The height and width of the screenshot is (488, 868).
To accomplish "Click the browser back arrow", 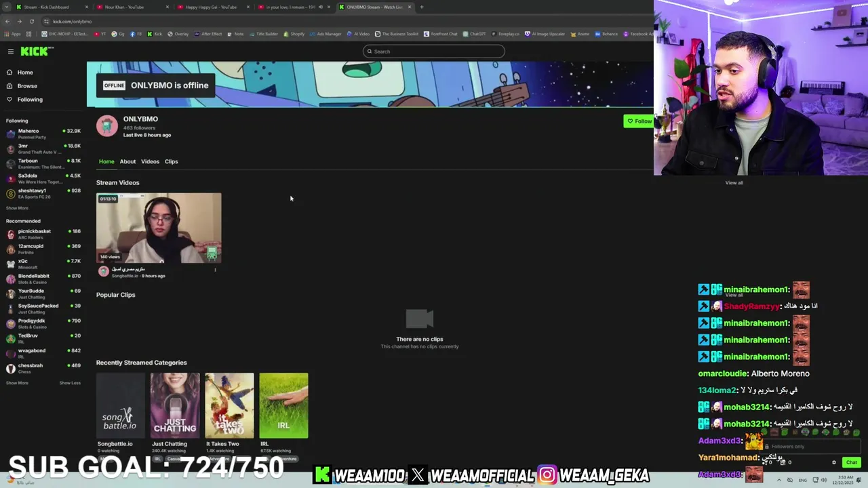I will [x=7, y=21].
